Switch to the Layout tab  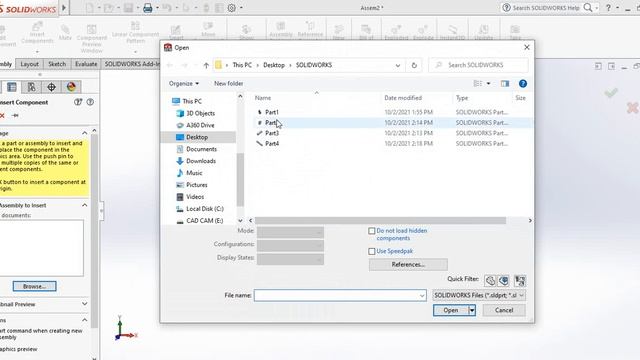(x=29, y=64)
